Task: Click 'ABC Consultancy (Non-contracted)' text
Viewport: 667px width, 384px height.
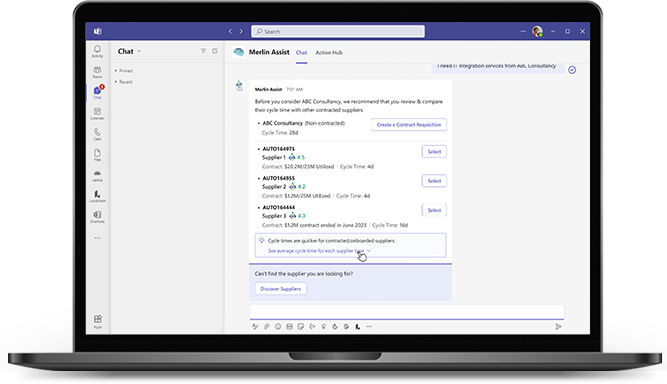Action: [x=303, y=123]
